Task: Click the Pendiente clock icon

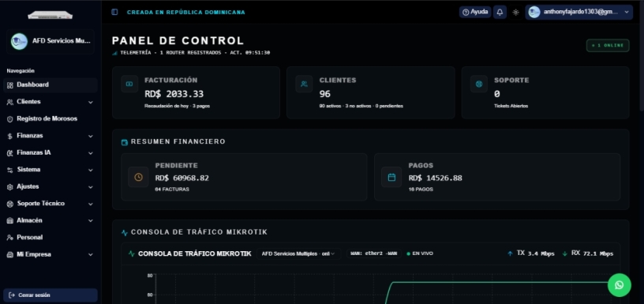Action: pyautogui.click(x=138, y=177)
